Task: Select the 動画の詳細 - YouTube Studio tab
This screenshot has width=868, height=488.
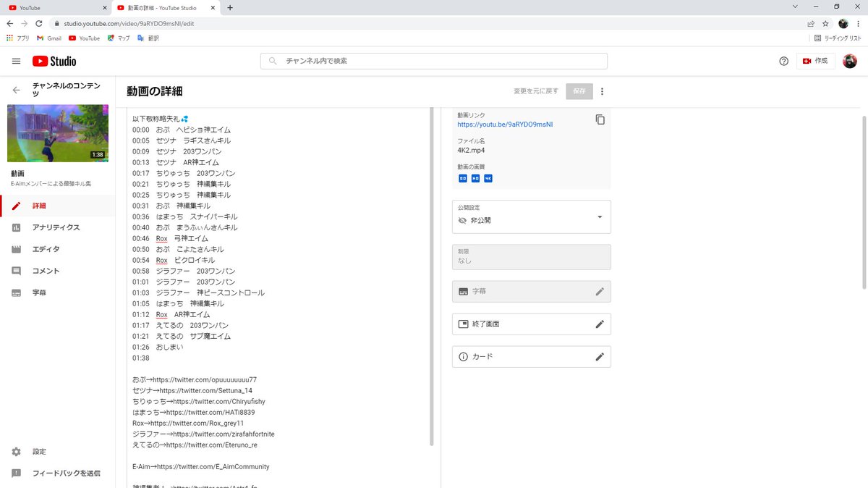Action: [166, 7]
